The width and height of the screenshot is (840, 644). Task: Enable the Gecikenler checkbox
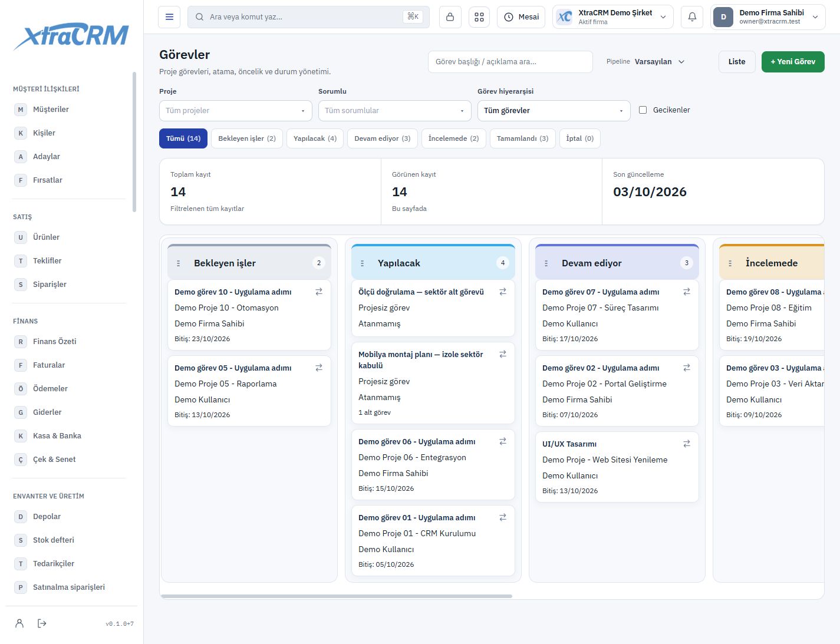coord(643,110)
